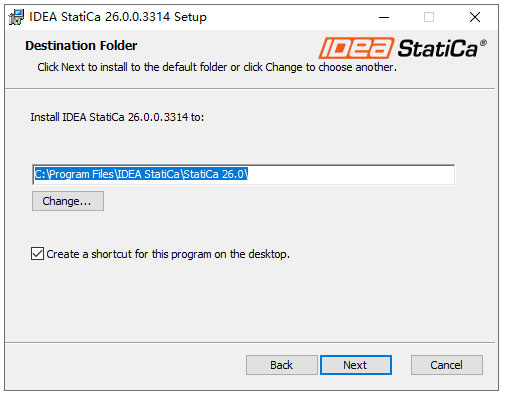This screenshot has height=394, width=509.
Task: Click the registered trademark symbol beside the logo
Action: click(x=483, y=43)
